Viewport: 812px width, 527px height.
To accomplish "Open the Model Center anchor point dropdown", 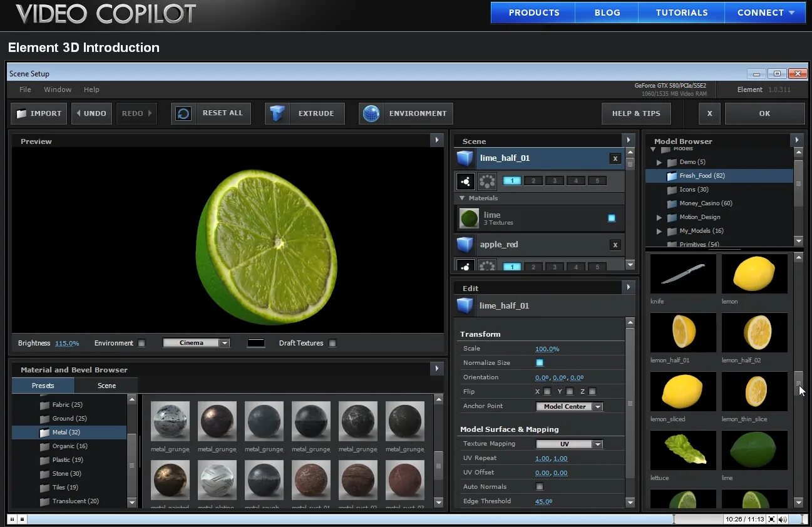I will 569,406.
